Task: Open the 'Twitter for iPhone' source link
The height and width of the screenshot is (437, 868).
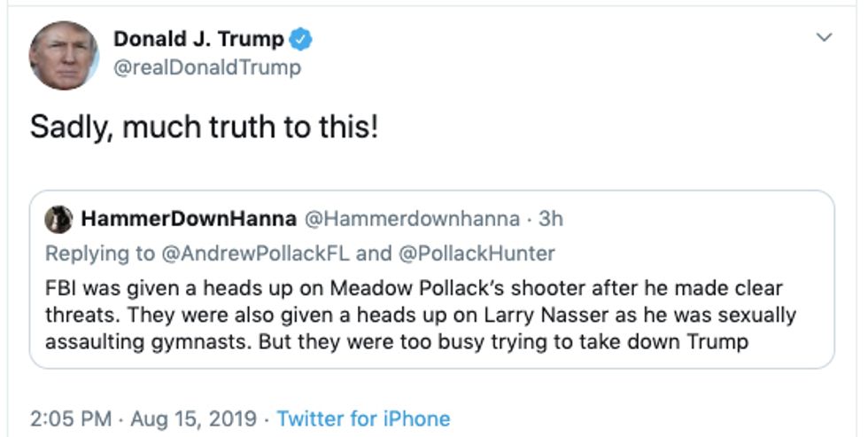Action: [363, 418]
